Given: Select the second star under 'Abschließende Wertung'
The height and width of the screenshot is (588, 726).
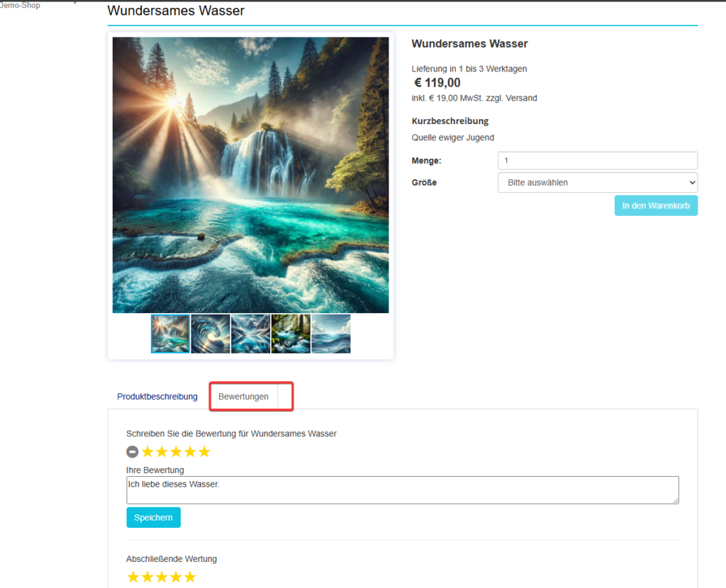Looking at the screenshot, I should click(147, 577).
